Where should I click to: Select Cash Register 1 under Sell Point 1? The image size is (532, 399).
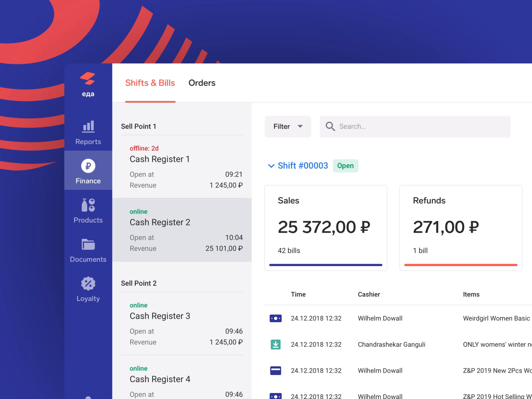point(182,159)
